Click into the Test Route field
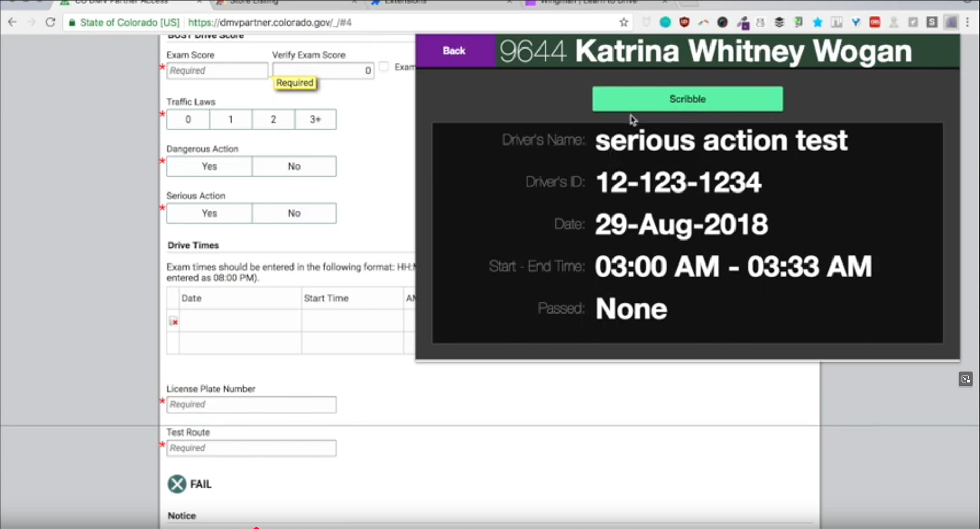Image resolution: width=980 pixels, height=529 pixels. click(x=251, y=448)
